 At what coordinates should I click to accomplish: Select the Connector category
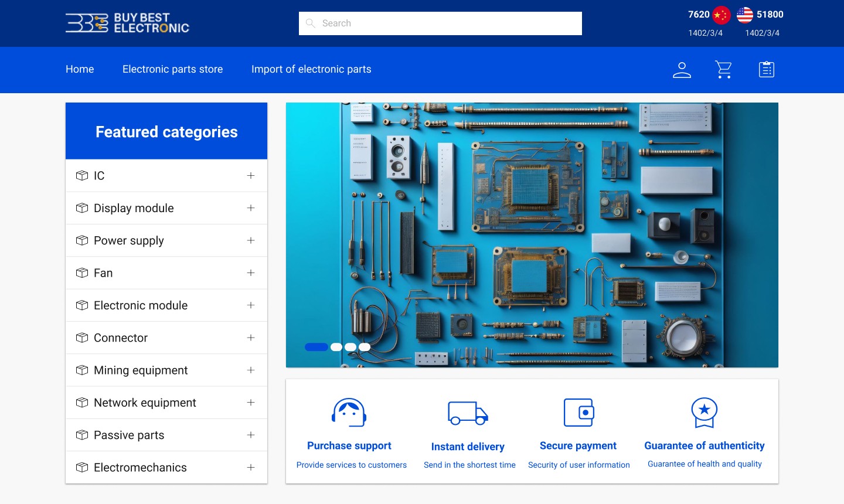click(120, 338)
